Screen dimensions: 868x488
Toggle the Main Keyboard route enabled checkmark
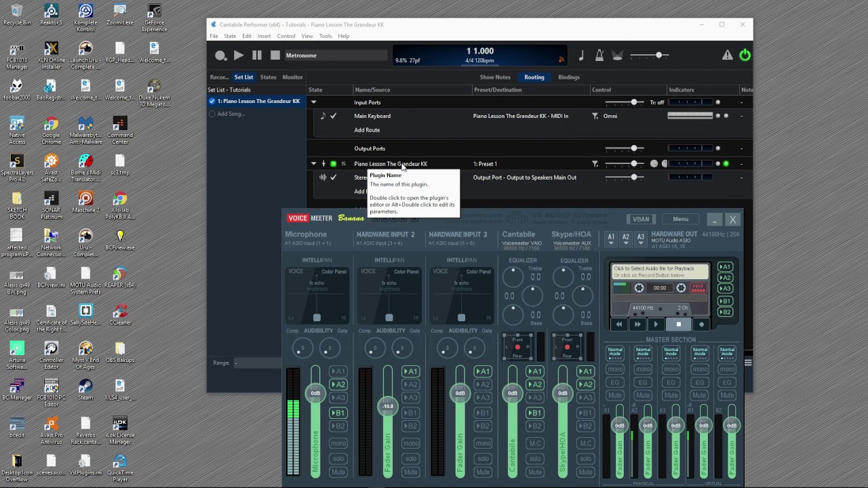pyautogui.click(x=333, y=116)
